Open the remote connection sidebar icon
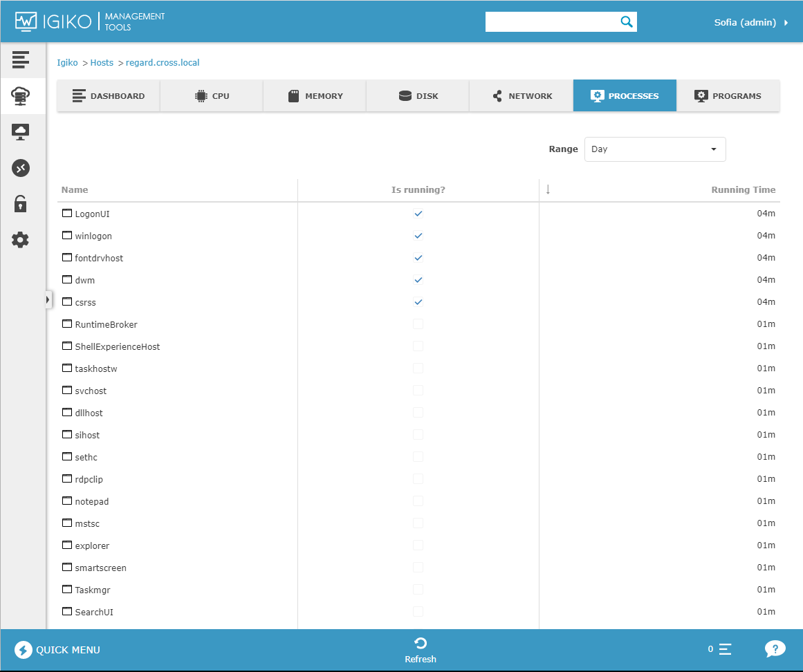 (21, 168)
